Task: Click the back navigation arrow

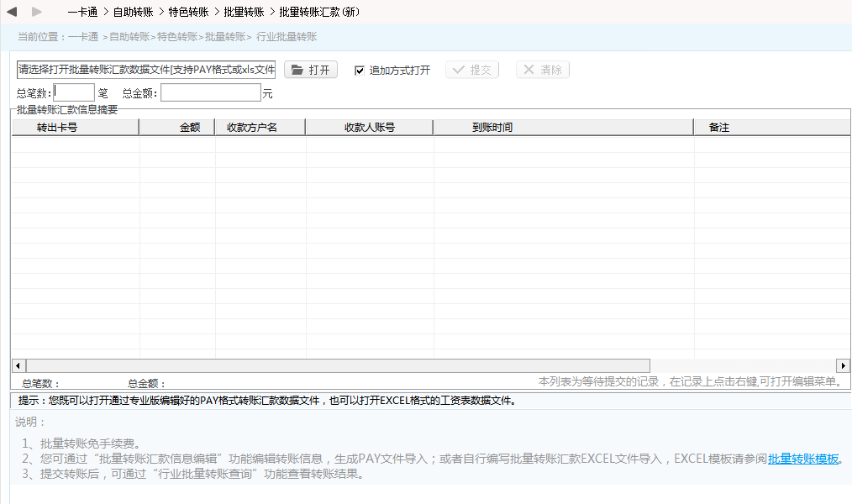Action: point(12,12)
